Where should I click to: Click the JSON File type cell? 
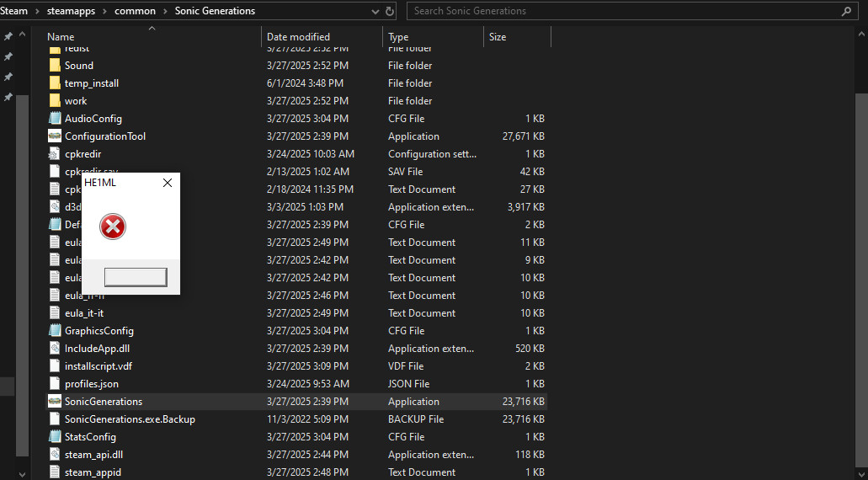pyautogui.click(x=408, y=384)
